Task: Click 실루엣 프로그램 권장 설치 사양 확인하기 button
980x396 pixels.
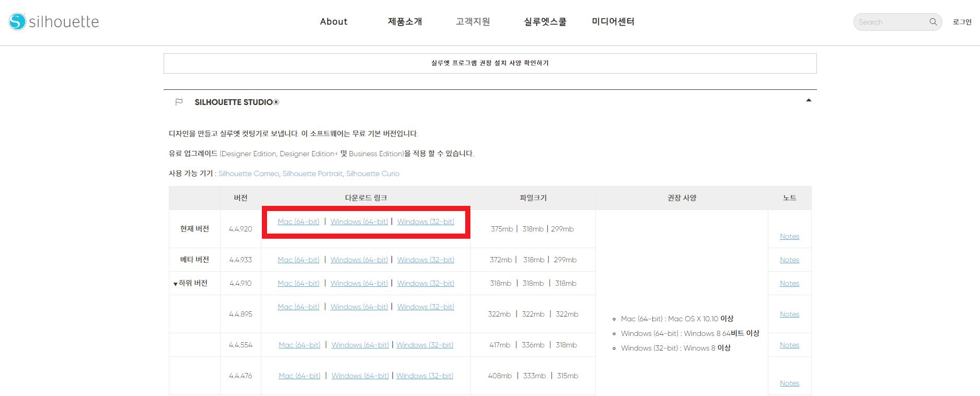Action: pos(490,63)
